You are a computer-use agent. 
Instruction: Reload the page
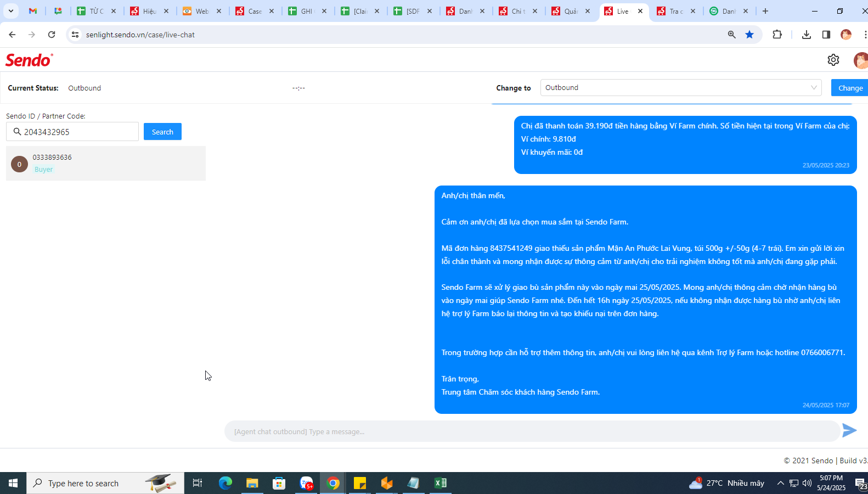(x=52, y=35)
